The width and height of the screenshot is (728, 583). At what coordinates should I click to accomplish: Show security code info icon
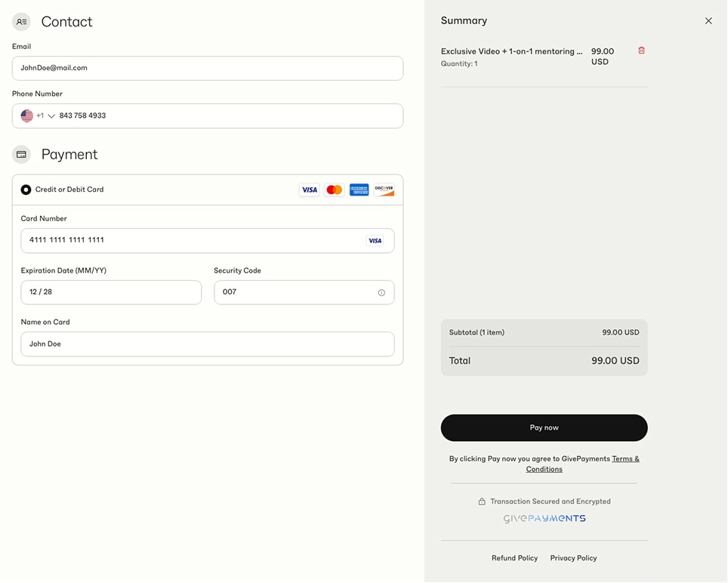[381, 292]
